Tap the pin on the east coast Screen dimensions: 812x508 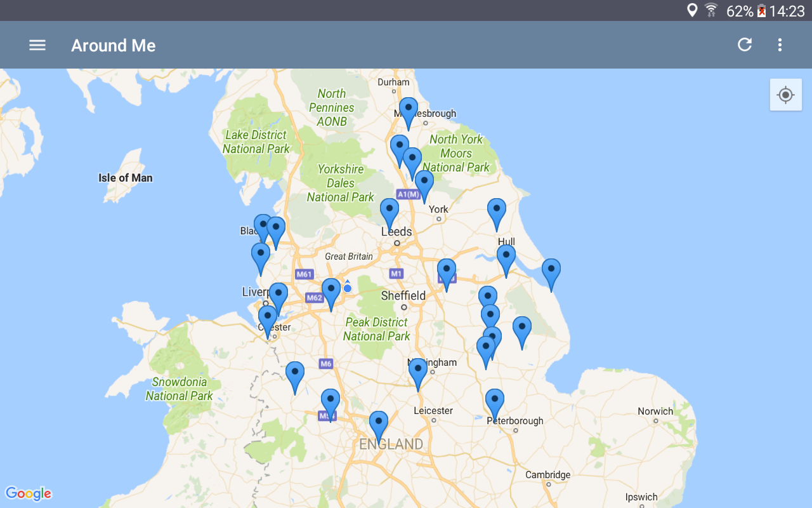[x=551, y=275]
